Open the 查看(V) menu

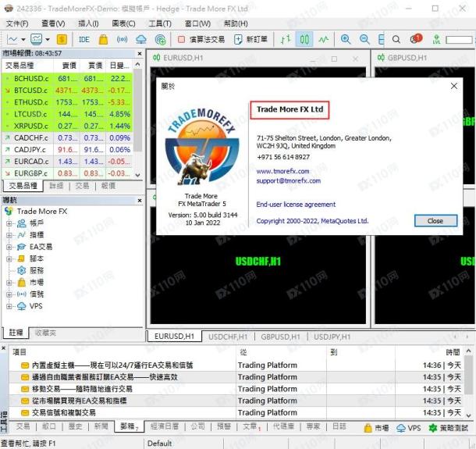tap(53, 23)
